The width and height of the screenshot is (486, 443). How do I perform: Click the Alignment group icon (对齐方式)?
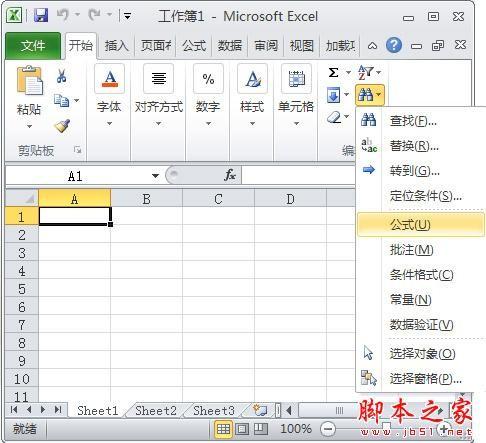click(159, 78)
